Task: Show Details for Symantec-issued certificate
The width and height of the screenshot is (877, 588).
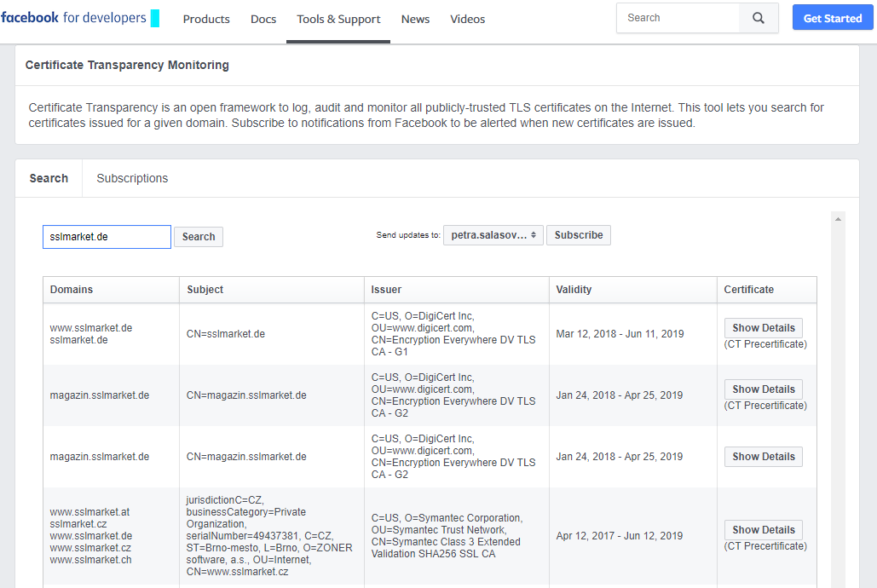Action: click(764, 530)
